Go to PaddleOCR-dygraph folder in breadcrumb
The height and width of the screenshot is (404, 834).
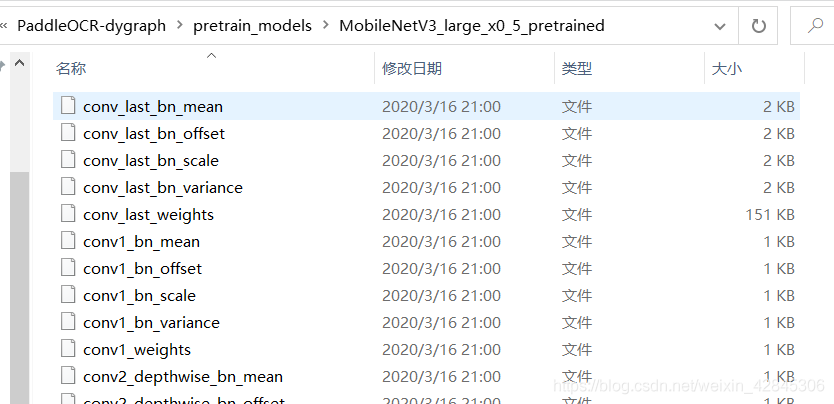coord(91,26)
